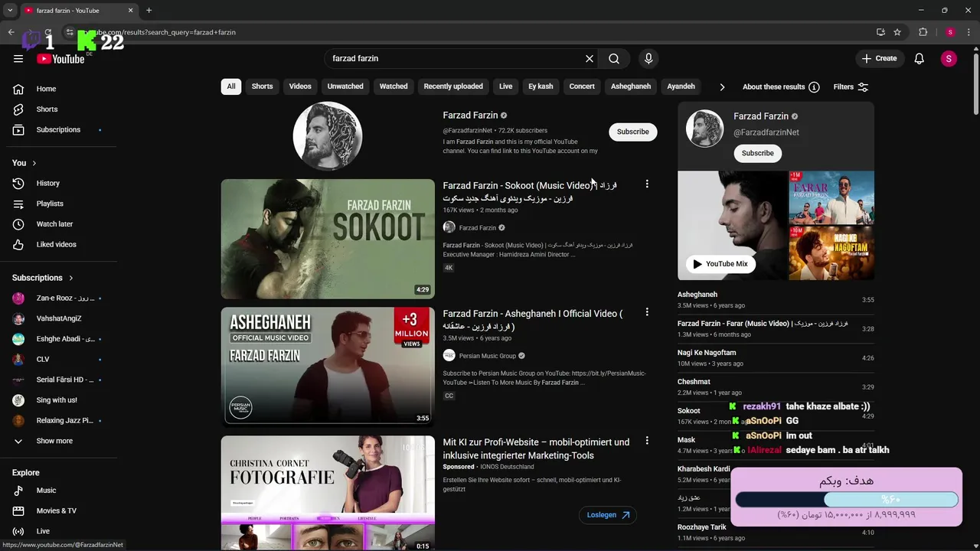Subscribe to Farzad Farzin in results
The width and height of the screenshot is (980, 551).
click(633, 132)
